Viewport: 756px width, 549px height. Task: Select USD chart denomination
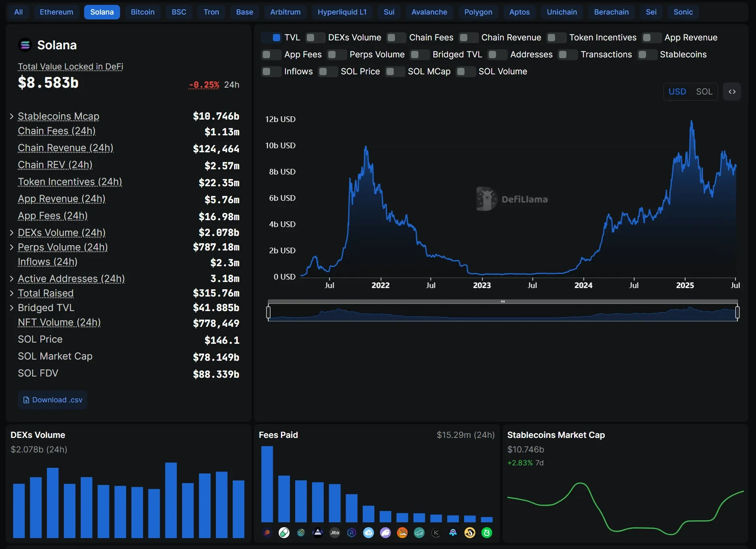point(677,92)
